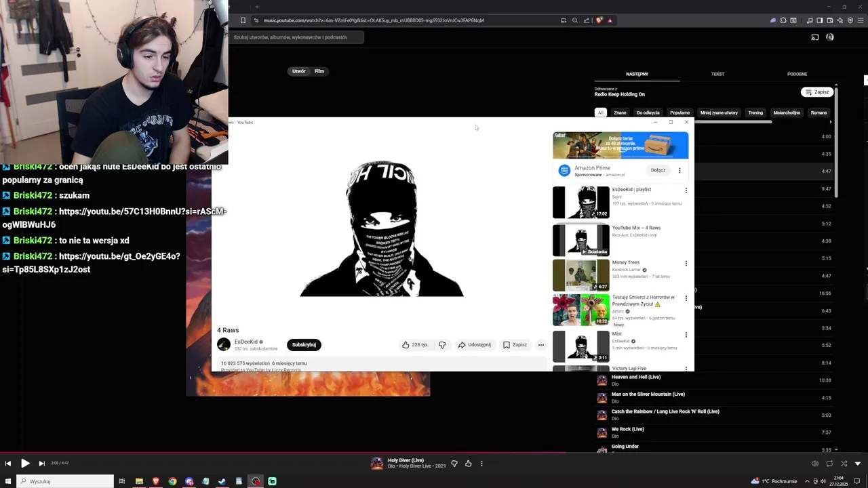Open more actions for 4 Raws video
This screenshot has width=868, height=488.
click(540, 345)
